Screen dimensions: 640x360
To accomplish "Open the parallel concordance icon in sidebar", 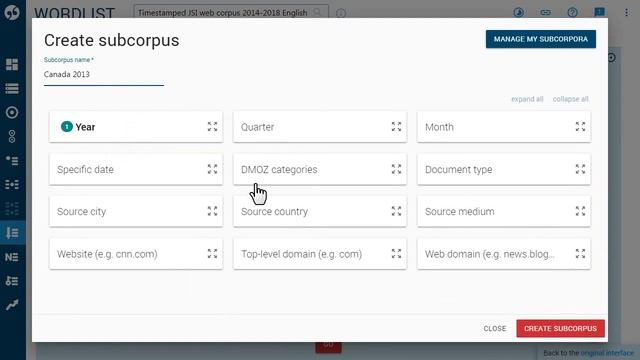I will coord(12,184).
